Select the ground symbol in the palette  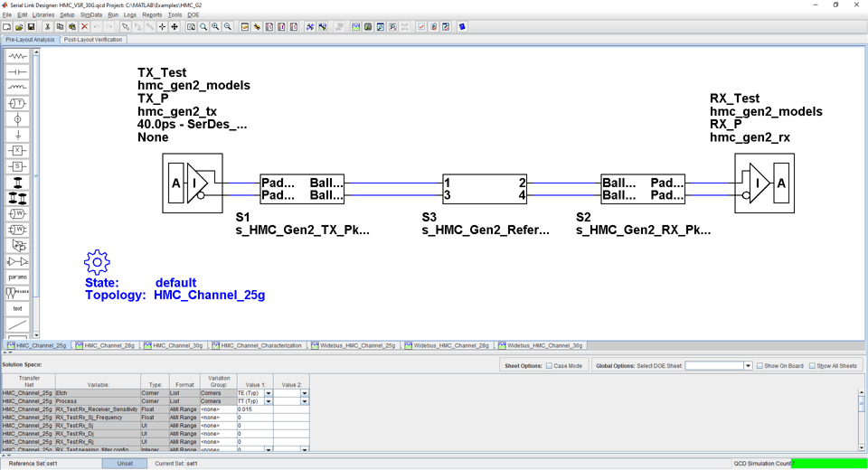[17, 135]
